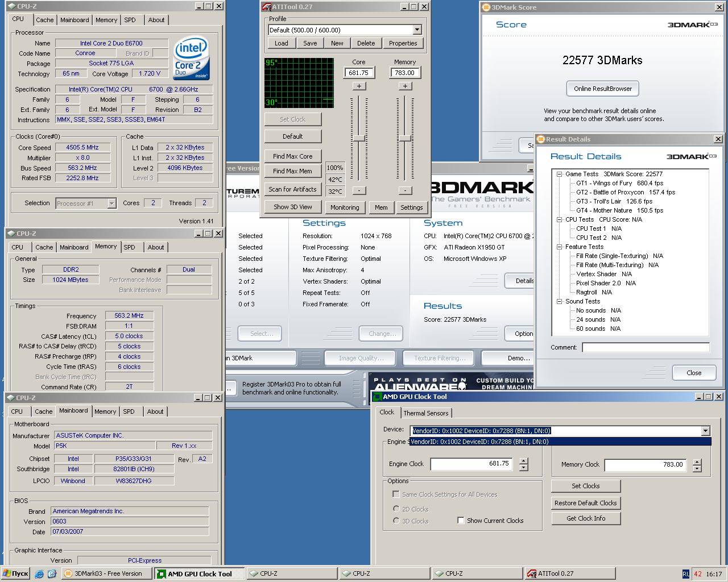Image resolution: width=728 pixels, height=582 pixels.
Task: Open the Пуск start menu button
Action: [x=15, y=574]
